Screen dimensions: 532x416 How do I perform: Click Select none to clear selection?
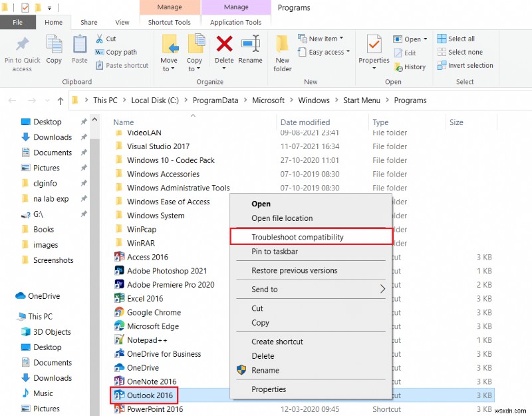[462, 52]
